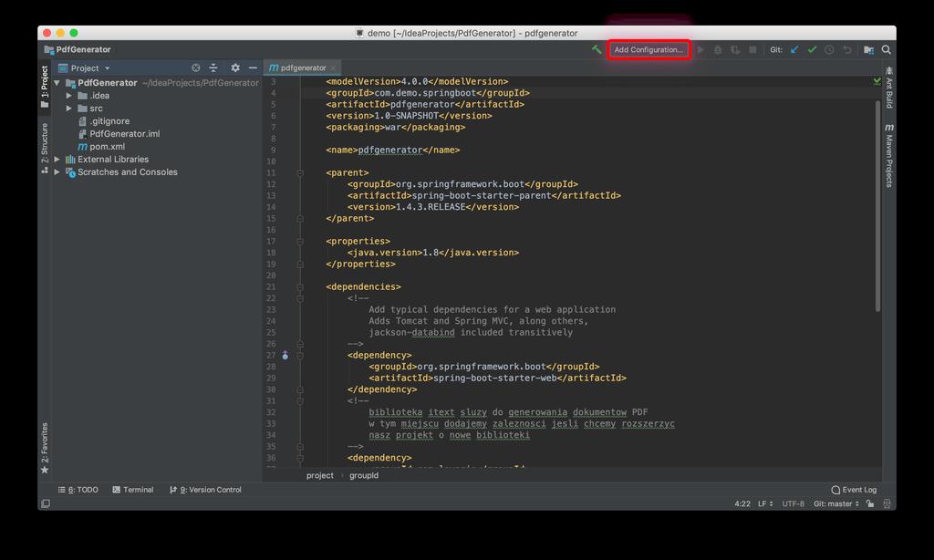Hide the Project panel with minus icon
The height and width of the screenshot is (560, 934).
(253, 67)
